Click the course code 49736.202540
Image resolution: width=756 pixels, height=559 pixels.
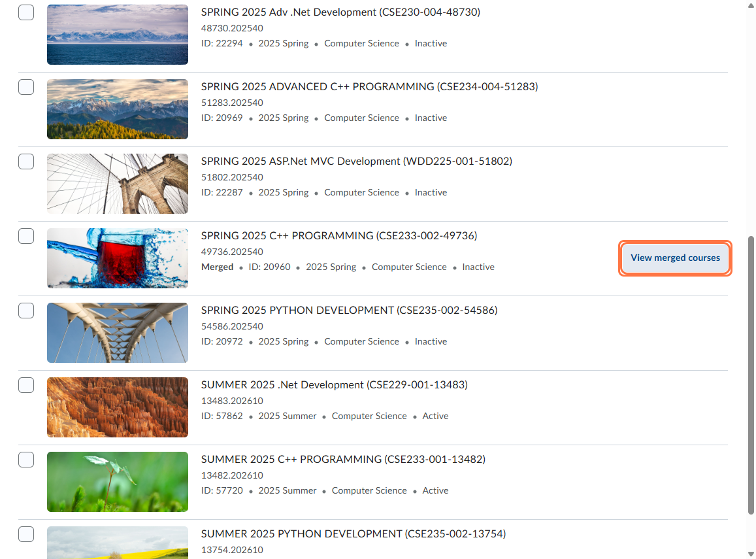click(232, 252)
